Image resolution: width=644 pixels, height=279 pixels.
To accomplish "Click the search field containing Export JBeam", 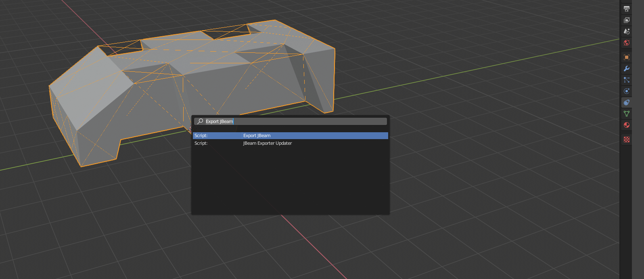I will tap(291, 121).
